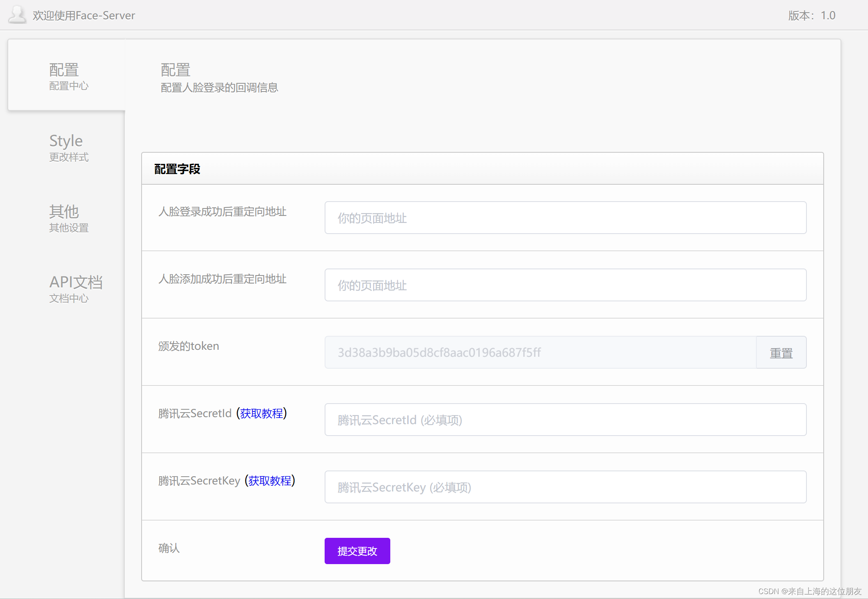The height and width of the screenshot is (599, 868).
Task: Focus the 腾讯云SecretKey (必填项) input
Action: [565, 487]
